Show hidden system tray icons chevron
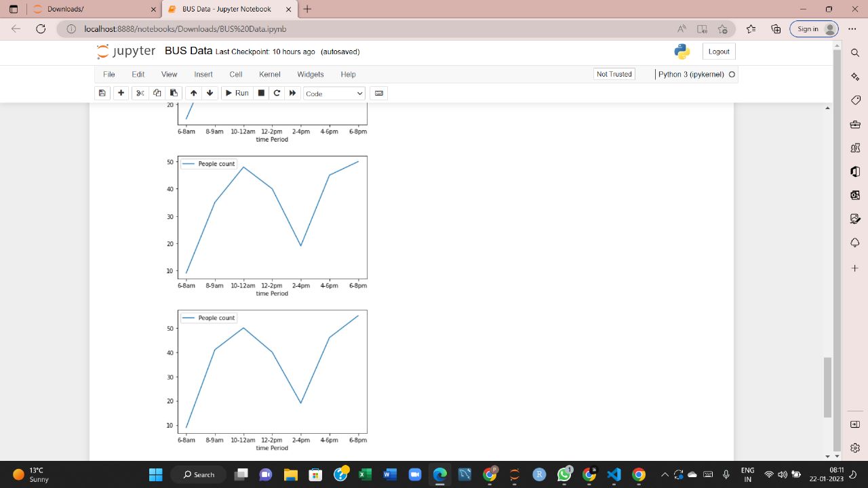 pos(664,474)
